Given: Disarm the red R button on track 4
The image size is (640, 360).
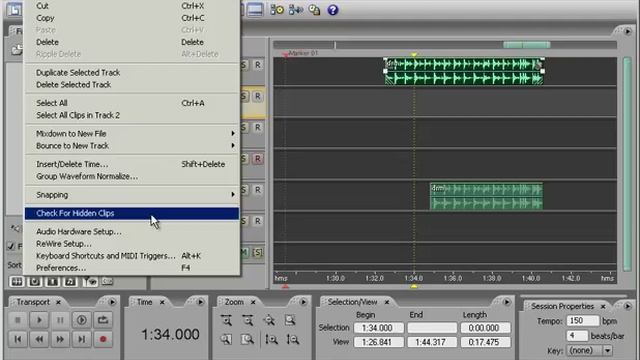Looking at the screenshot, I should [x=258, y=159].
